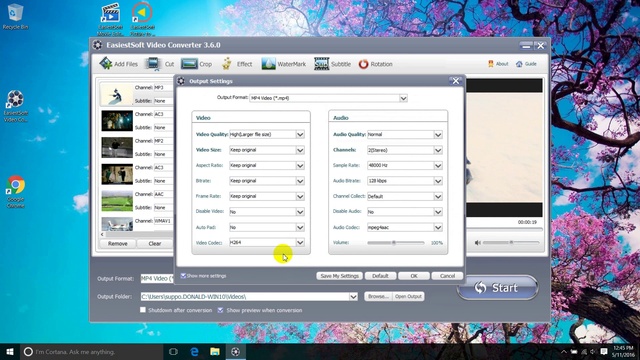This screenshot has height=360, width=640.
Task: Click the Open Output button
Action: pos(408,296)
